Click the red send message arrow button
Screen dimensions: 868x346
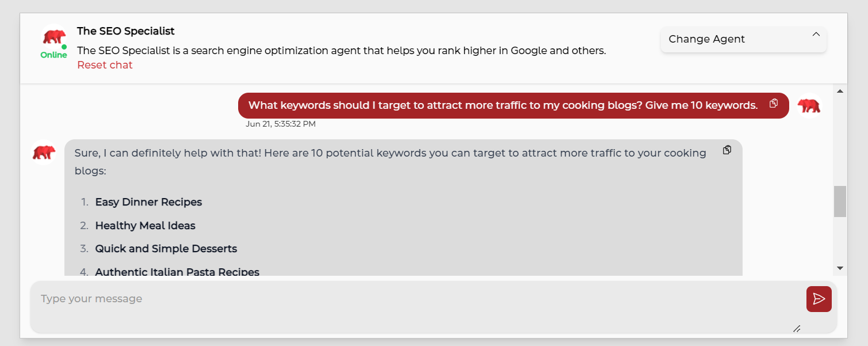click(819, 299)
